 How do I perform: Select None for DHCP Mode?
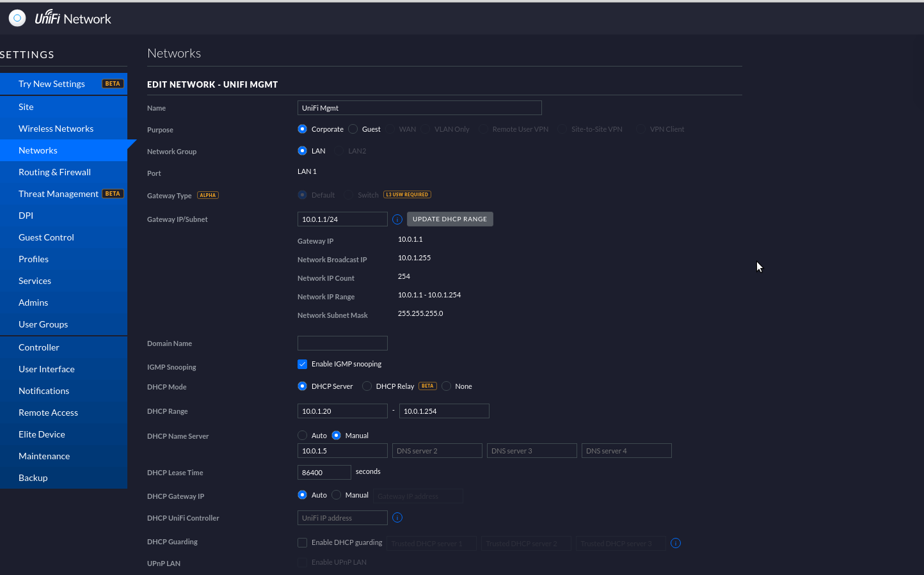tap(447, 386)
